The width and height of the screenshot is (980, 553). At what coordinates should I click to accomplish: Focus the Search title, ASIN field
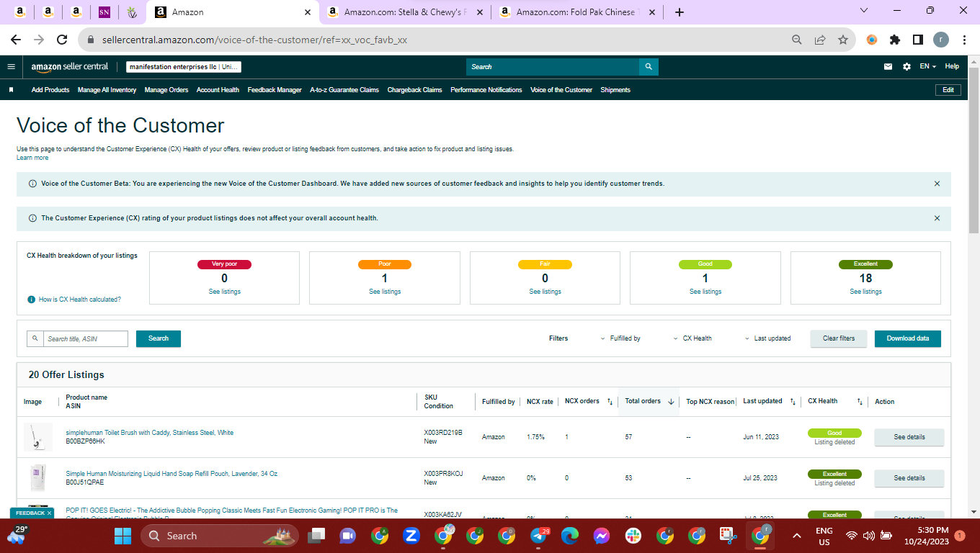point(86,338)
